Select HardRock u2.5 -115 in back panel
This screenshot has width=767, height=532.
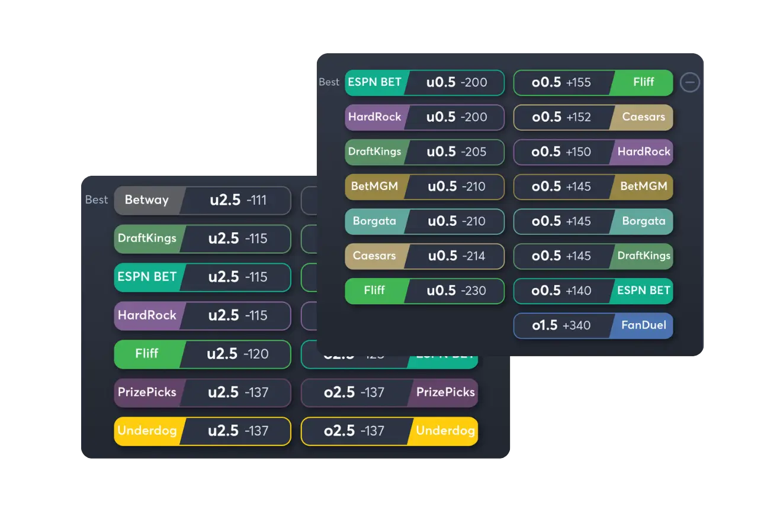click(203, 315)
